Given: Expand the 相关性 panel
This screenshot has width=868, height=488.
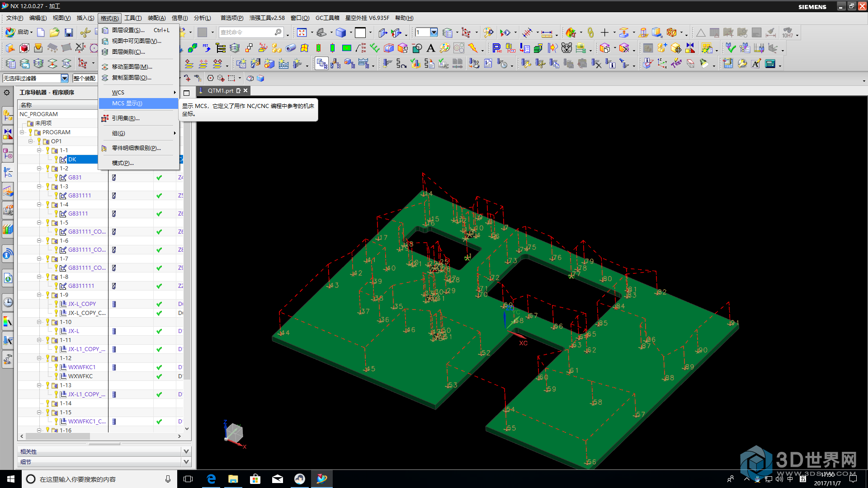Looking at the screenshot, I should (x=186, y=451).
